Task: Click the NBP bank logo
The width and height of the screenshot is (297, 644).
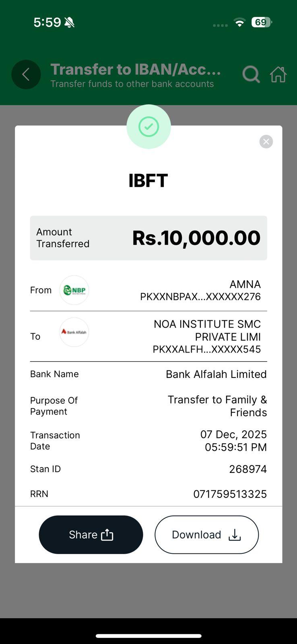Action: 74,290
